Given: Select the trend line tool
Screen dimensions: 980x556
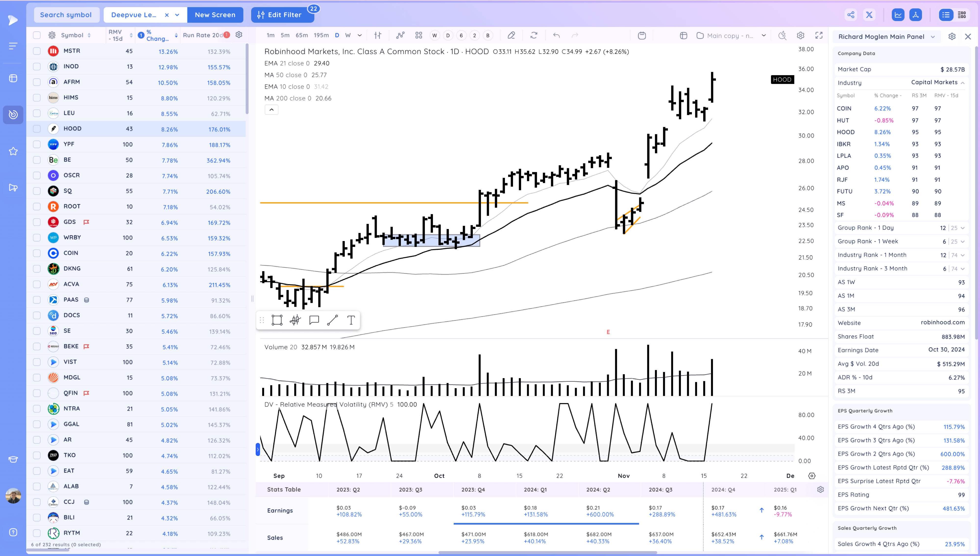Looking at the screenshot, I should click(332, 320).
